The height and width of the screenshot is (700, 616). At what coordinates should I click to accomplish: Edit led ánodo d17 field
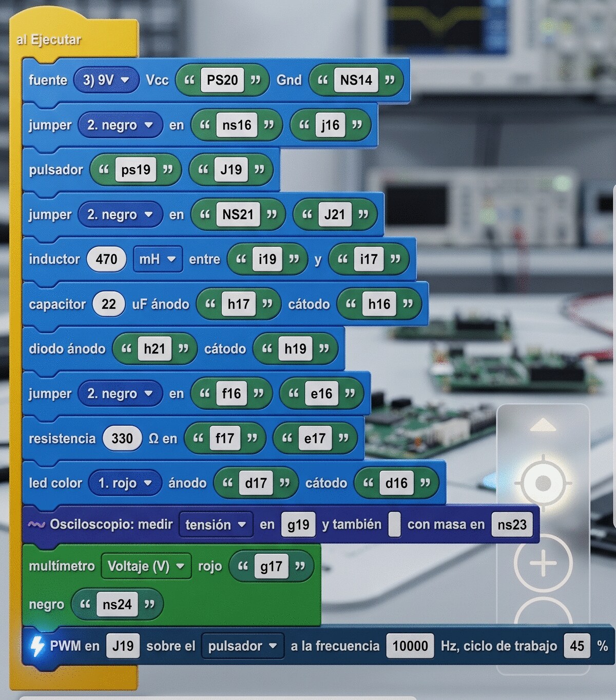[x=256, y=483]
